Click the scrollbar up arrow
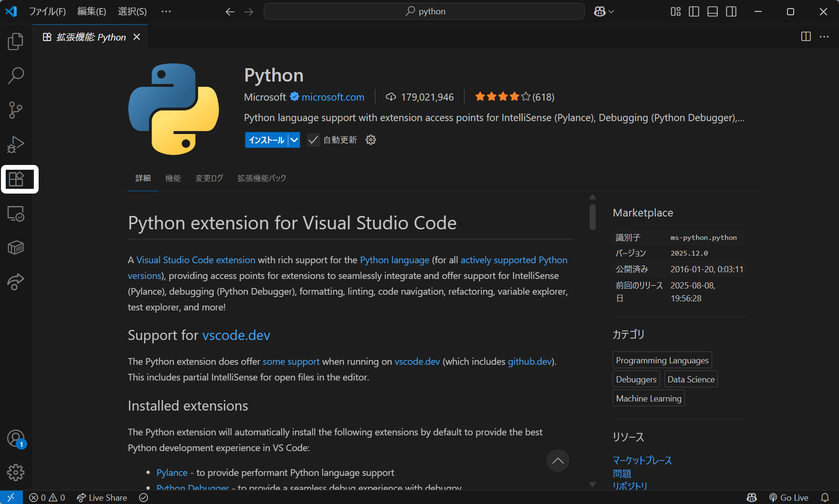This screenshot has width=839, height=504. [x=592, y=197]
